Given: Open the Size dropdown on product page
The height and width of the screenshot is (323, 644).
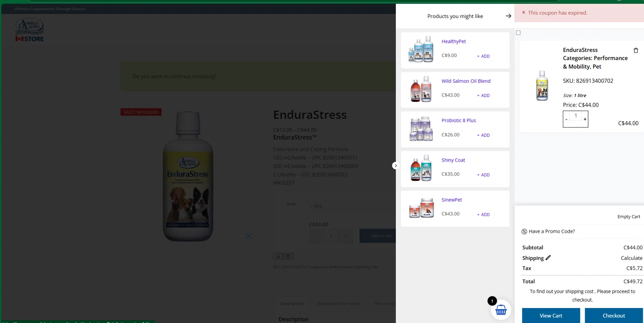Looking at the screenshot, I should (x=352, y=206).
